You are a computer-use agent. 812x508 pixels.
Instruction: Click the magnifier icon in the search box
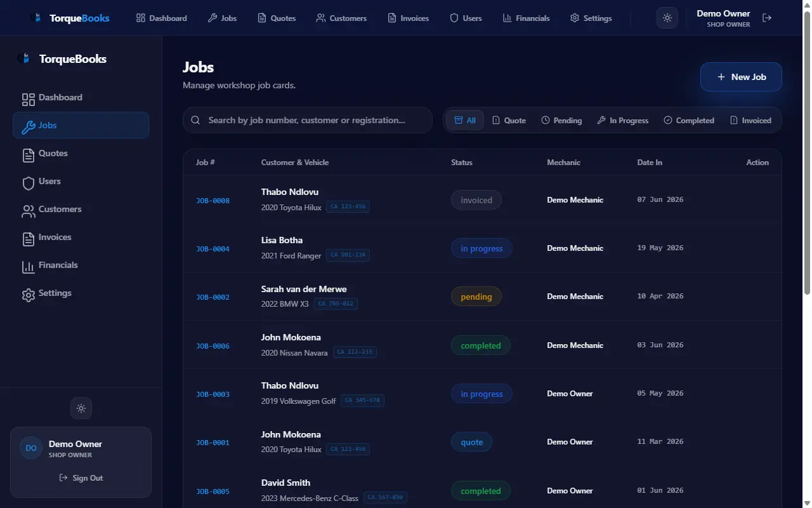pyautogui.click(x=196, y=120)
